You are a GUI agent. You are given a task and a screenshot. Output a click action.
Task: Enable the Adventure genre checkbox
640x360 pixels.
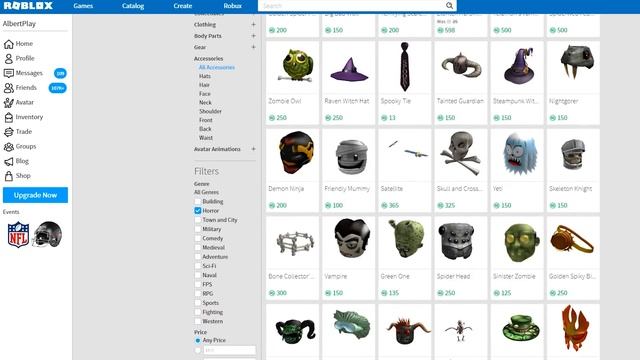pos(198,257)
